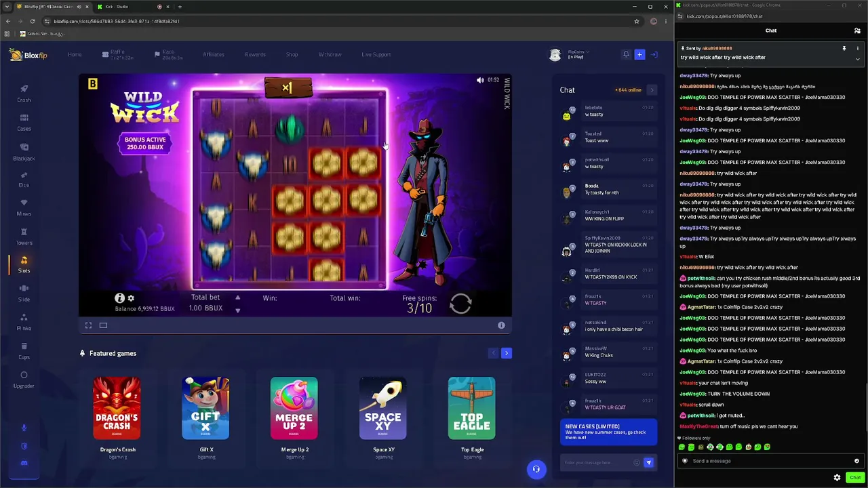
Task: Open Withdraw page
Action: [330, 55]
